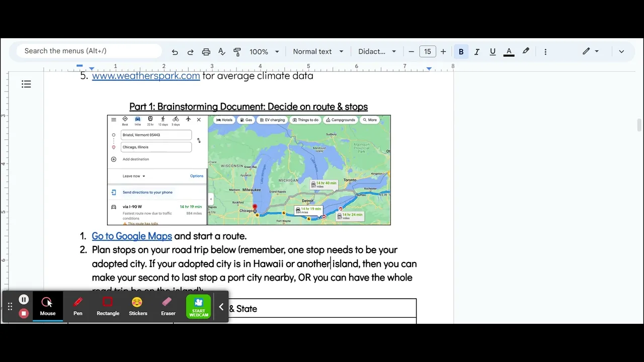Image resolution: width=644 pixels, height=362 pixels.
Task: Click the line starting 'Plan stops on your road trip'
Action: [245, 250]
